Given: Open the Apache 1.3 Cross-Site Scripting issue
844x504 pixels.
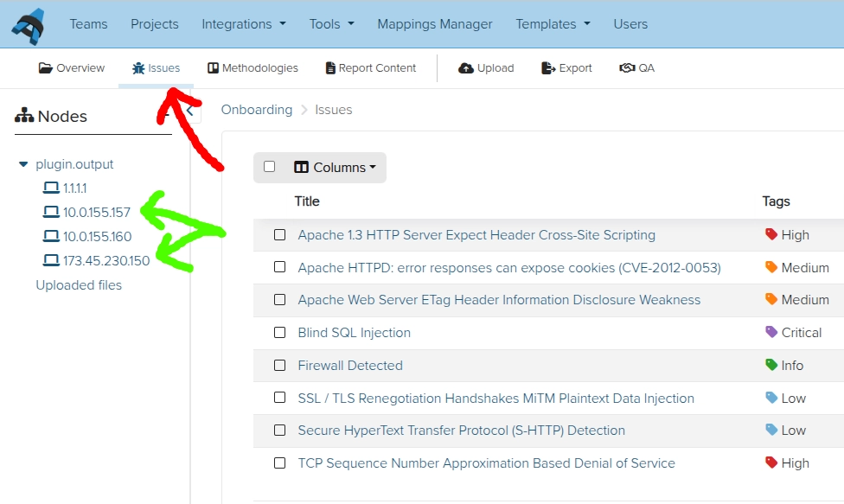Looking at the screenshot, I should (x=476, y=235).
